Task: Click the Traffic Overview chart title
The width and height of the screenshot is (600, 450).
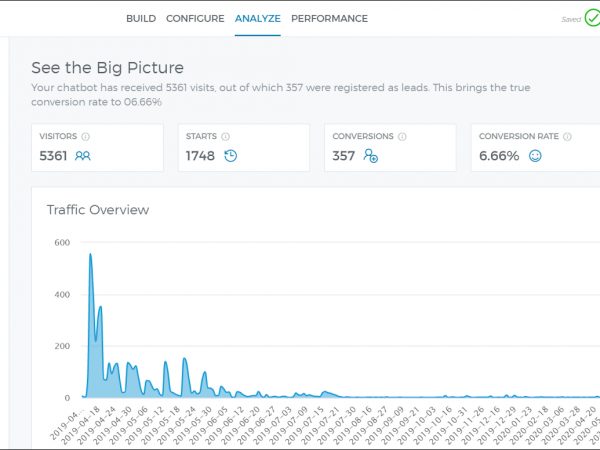Action: point(98,210)
